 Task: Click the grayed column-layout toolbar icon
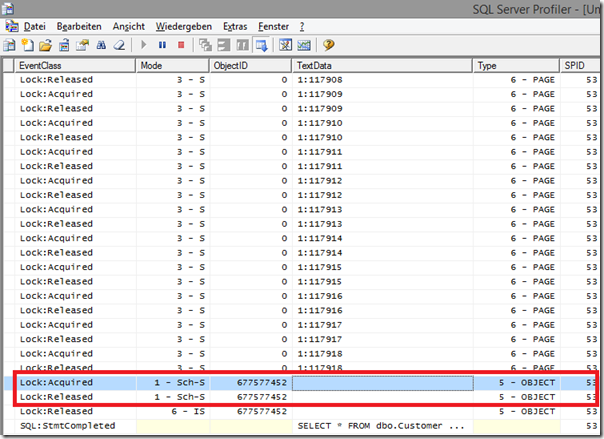pyautogui.click(x=242, y=45)
